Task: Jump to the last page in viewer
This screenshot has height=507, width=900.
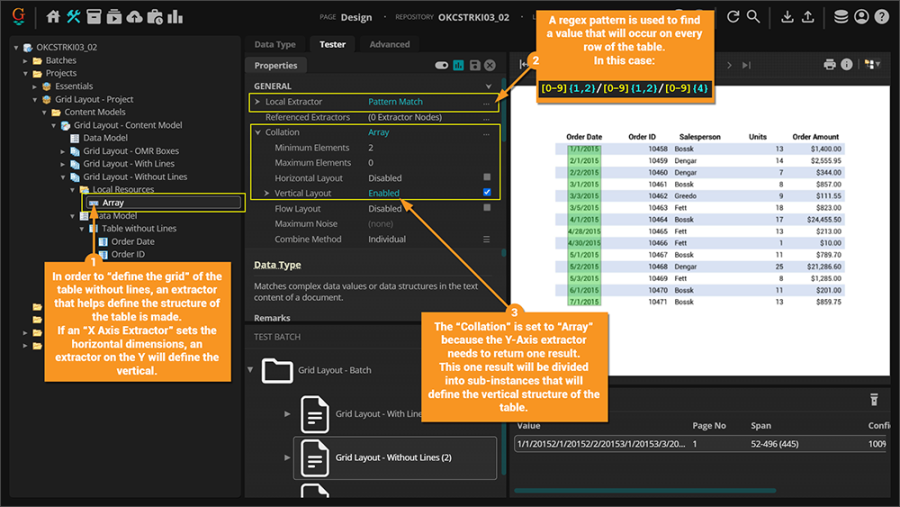Action: tap(746, 65)
